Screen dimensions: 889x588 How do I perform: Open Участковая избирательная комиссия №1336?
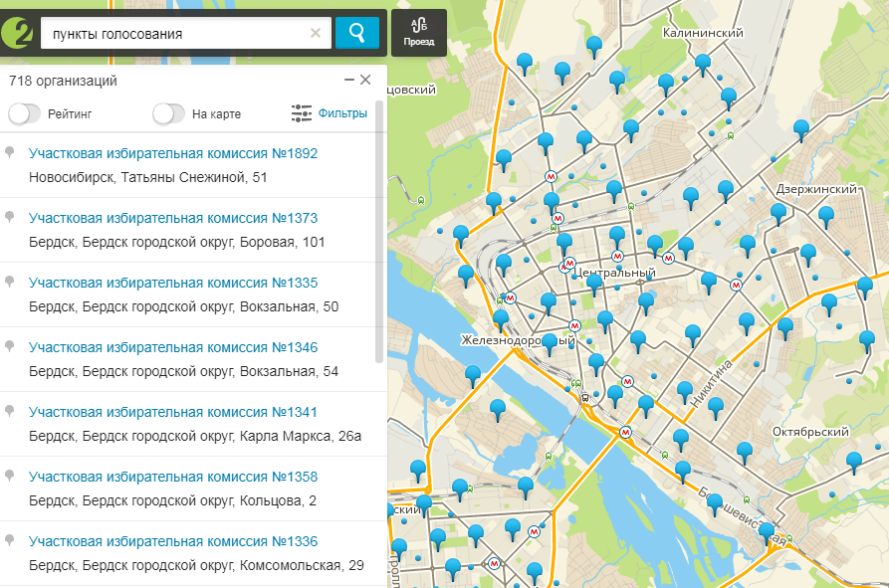pyautogui.click(x=173, y=541)
